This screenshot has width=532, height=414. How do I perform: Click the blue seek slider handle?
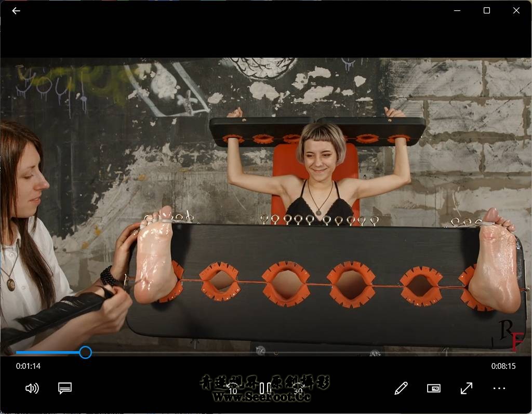coord(86,353)
